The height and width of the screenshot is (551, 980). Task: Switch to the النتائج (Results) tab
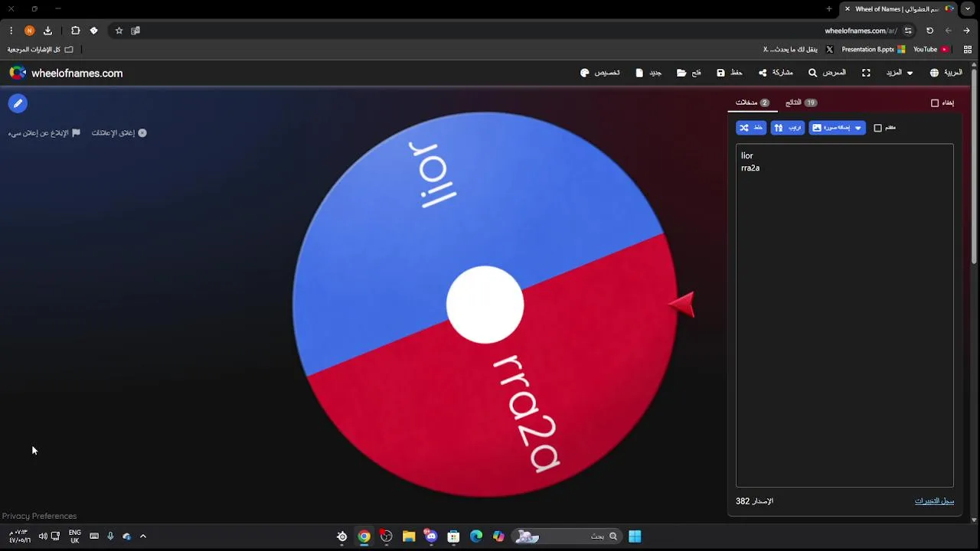click(x=801, y=103)
